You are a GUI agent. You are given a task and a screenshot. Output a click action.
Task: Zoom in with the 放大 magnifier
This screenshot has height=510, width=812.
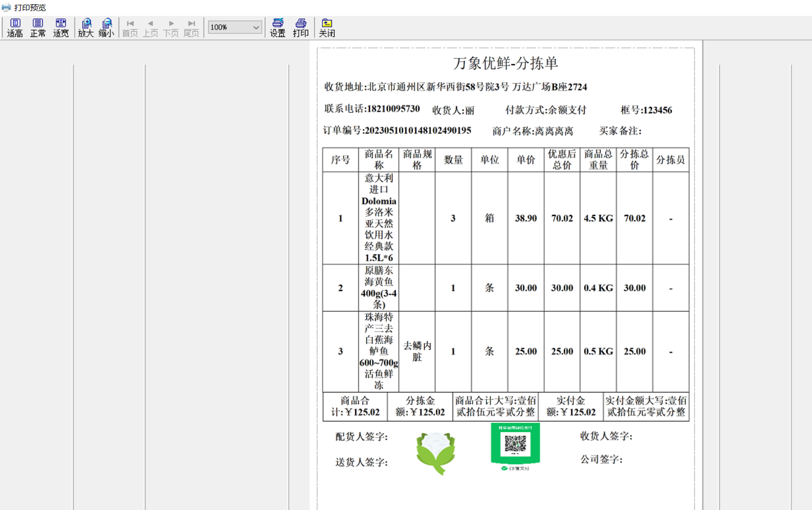(x=86, y=27)
